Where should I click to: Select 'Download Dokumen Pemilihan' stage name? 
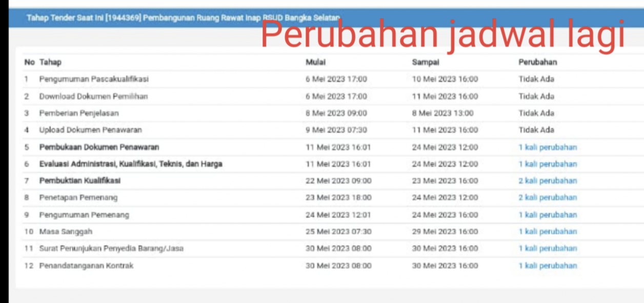click(94, 97)
